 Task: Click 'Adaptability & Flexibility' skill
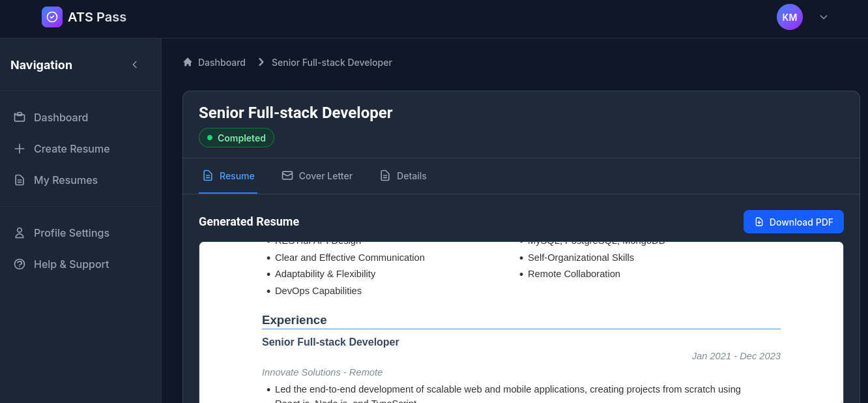325,274
